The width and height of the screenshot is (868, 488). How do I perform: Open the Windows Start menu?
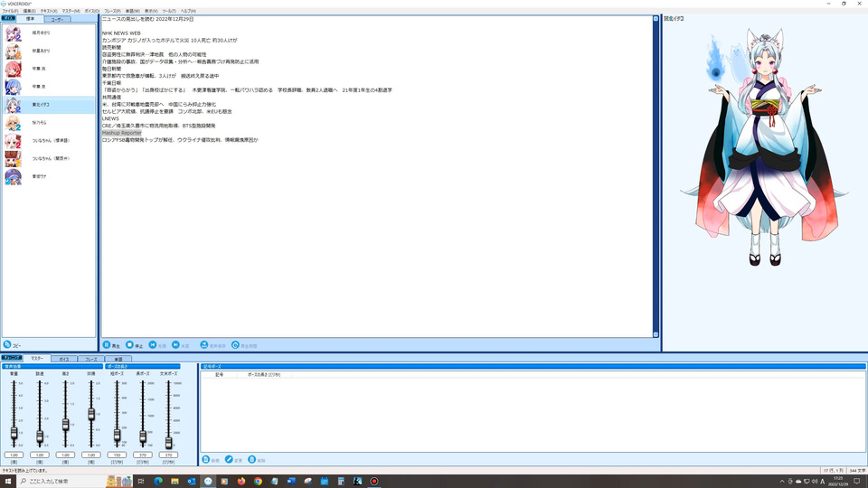pyautogui.click(x=8, y=482)
